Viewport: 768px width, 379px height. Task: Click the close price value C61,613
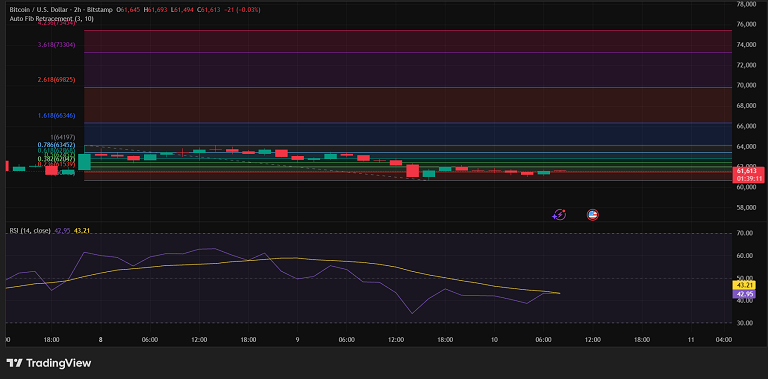tap(208, 10)
